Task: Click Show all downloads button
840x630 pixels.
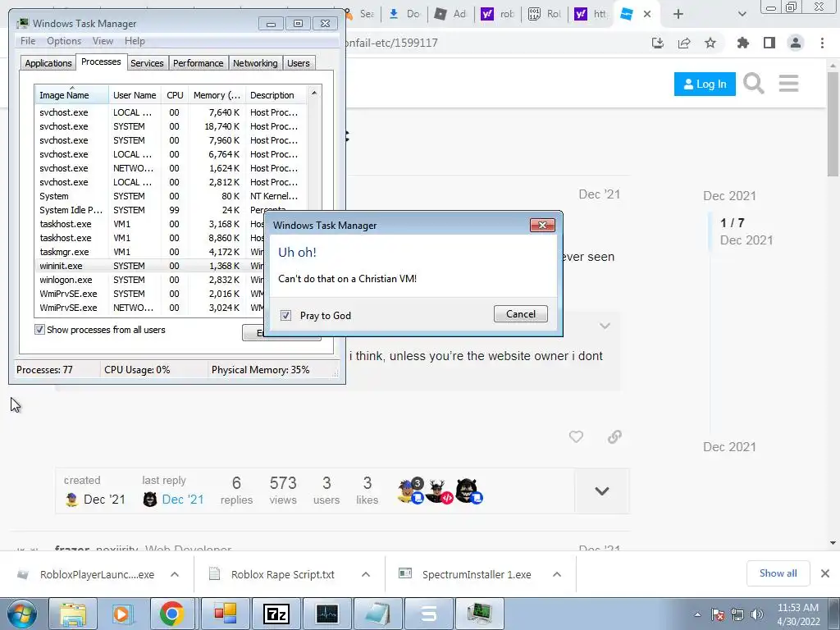Action: pyautogui.click(x=778, y=573)
